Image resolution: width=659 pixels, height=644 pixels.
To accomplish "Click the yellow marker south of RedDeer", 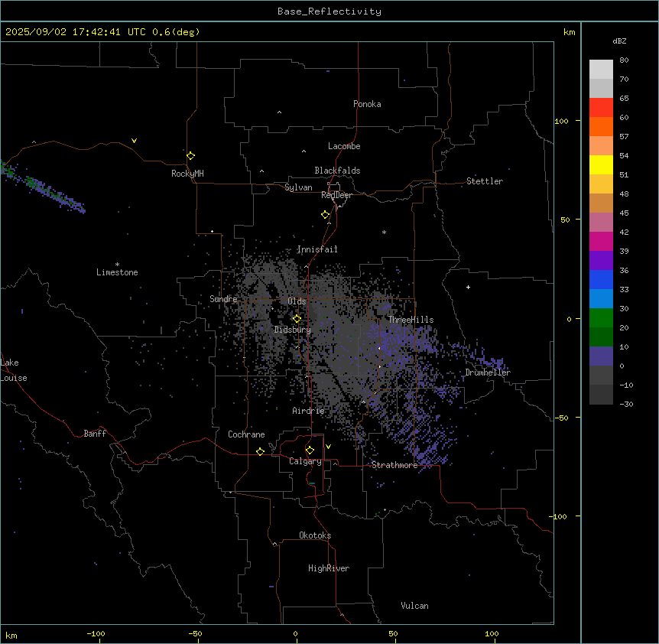I will (x=325, y=215).
